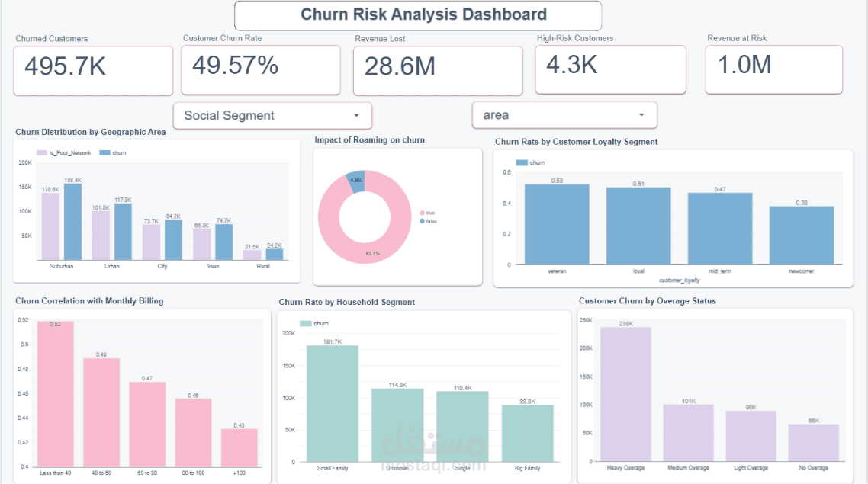Select the mid_term loyalty bar 0.47
The width and height of the screenshot is (868, 484).
pyautogui.click(x=719, y=229)
